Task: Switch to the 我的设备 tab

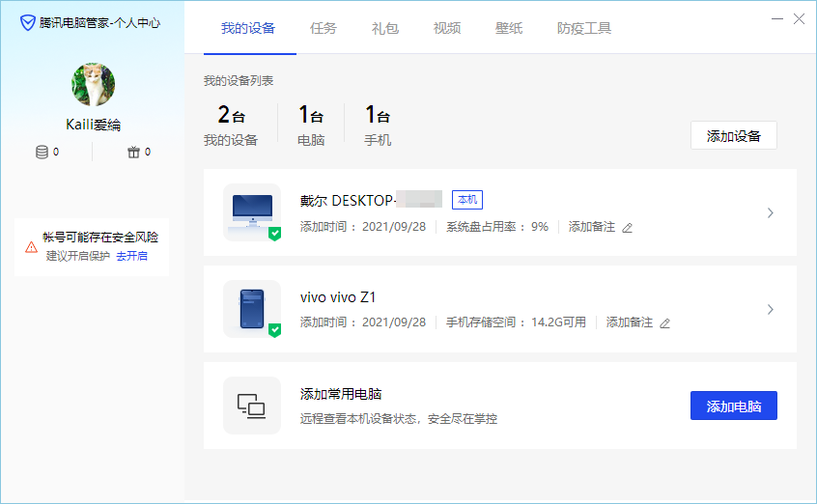Action: (248, 28)
